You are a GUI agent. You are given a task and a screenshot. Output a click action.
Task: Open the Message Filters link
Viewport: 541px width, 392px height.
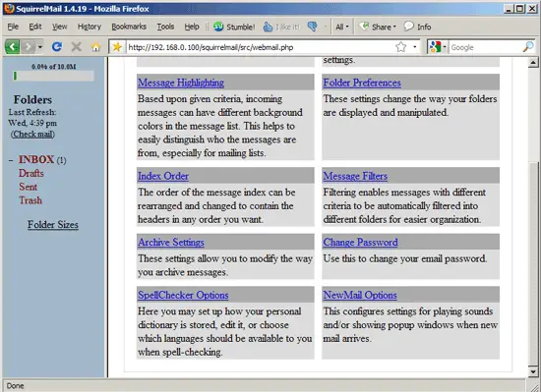(355, 176)
